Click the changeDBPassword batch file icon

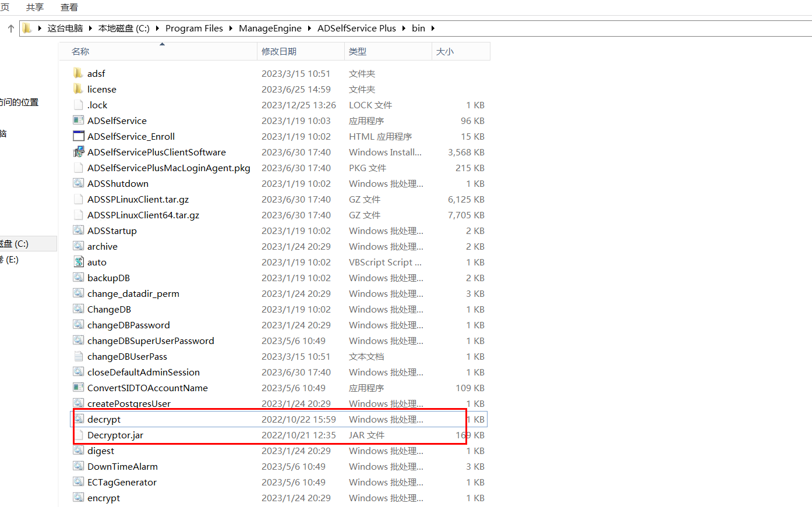78,324
